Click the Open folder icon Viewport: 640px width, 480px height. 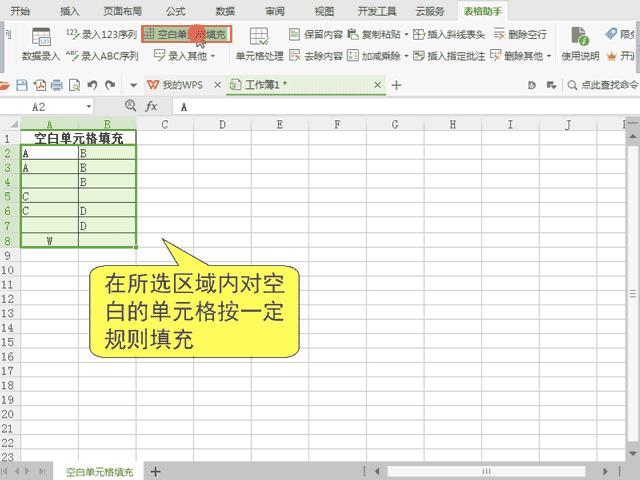[x=4, y=85]
